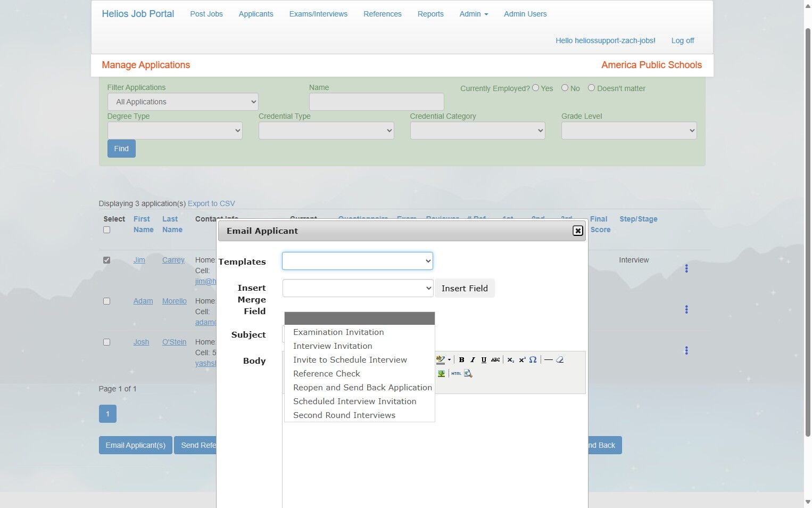
Task: Check the select box for Adam Morello
Action: 106,301
